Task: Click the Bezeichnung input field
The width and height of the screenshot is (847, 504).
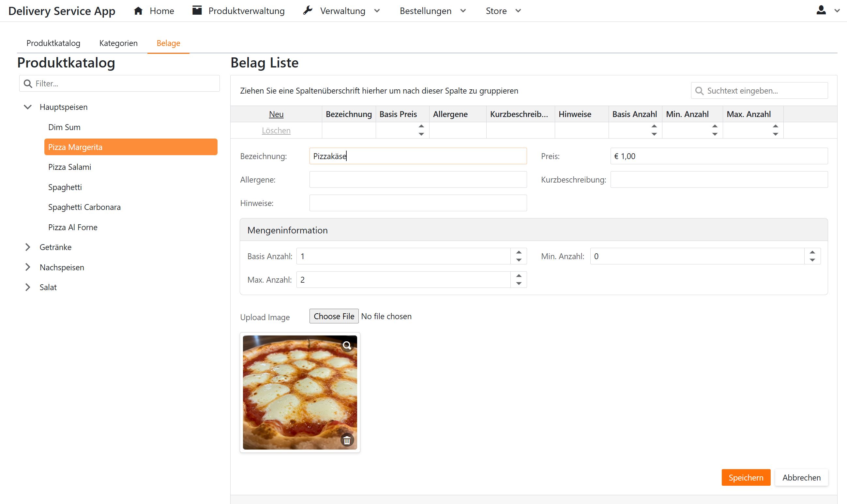Action: [x=418, y=156]
